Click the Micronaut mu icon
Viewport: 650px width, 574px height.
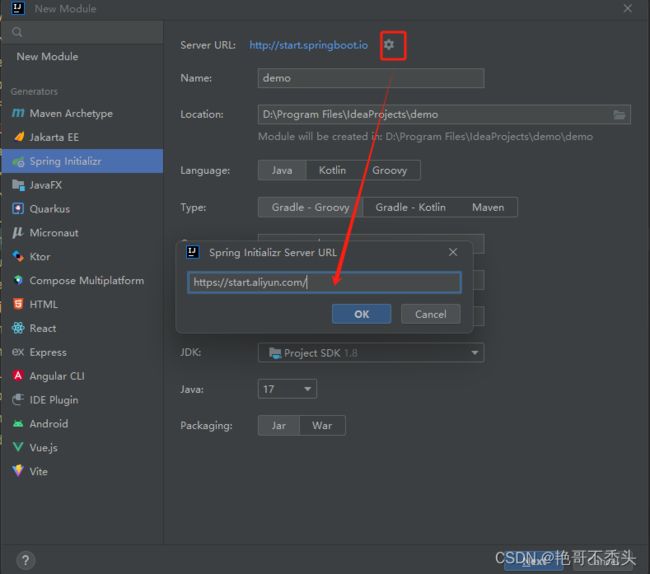pos(17,233)
